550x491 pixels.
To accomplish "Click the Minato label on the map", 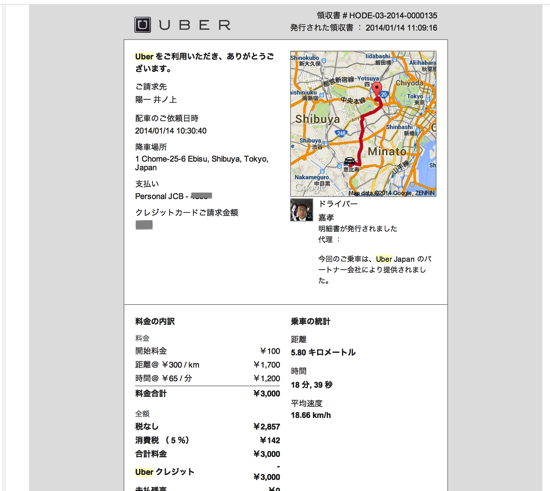I will point(387,152).
